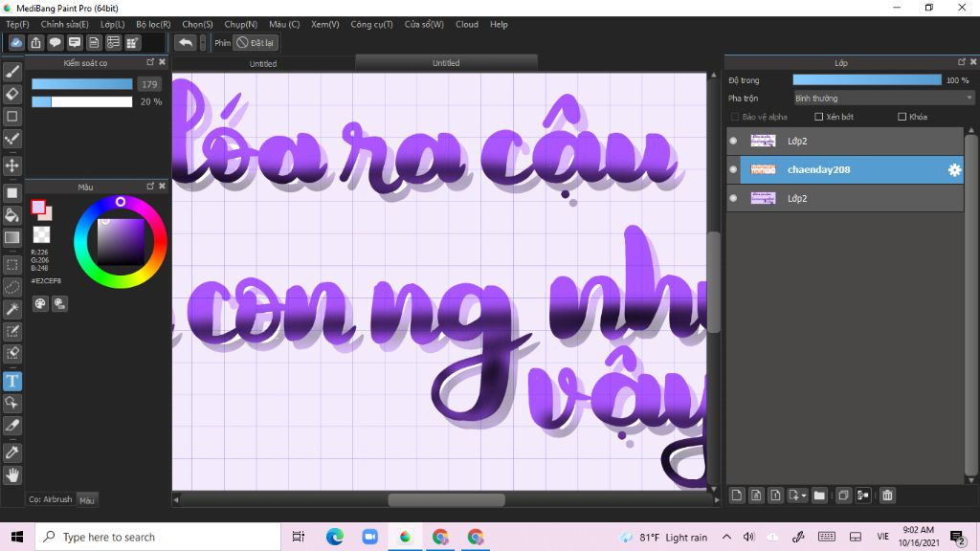The height and width of the screenshot is (551, 980).
Task: Open the color palette icon
Action: [40, 303]
